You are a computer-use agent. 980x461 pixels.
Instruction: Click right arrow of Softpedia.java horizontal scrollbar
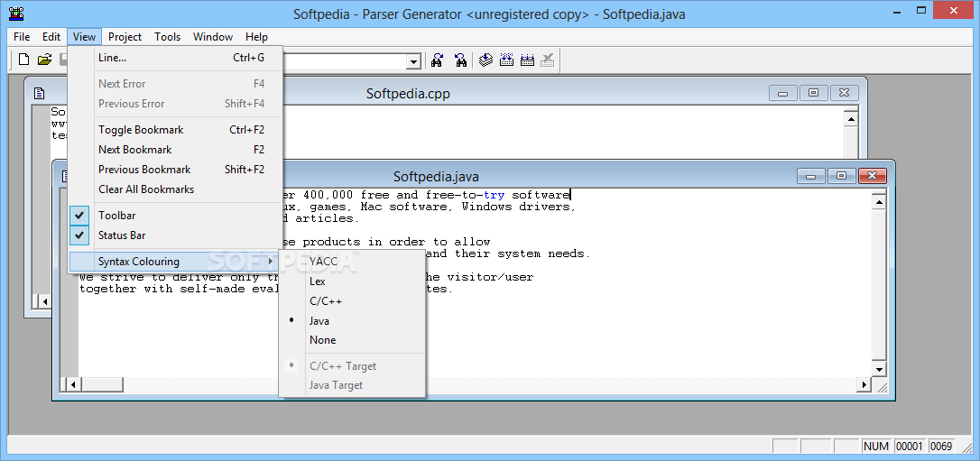coord(865,385)
